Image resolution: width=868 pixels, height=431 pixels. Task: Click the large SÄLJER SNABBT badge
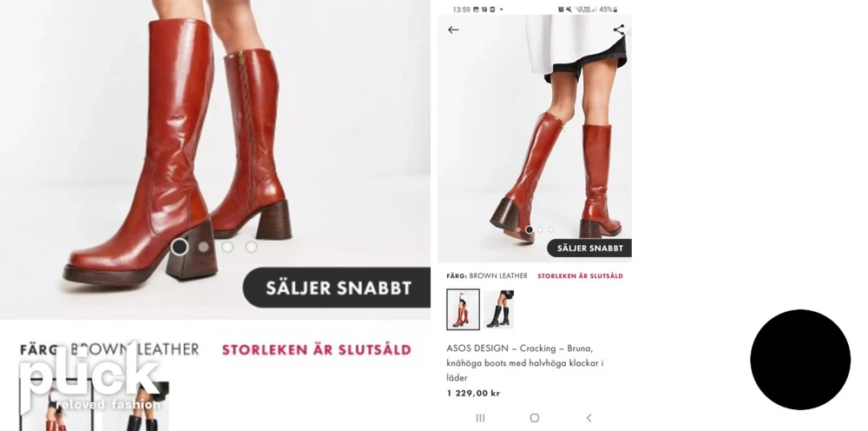(337, 288)
